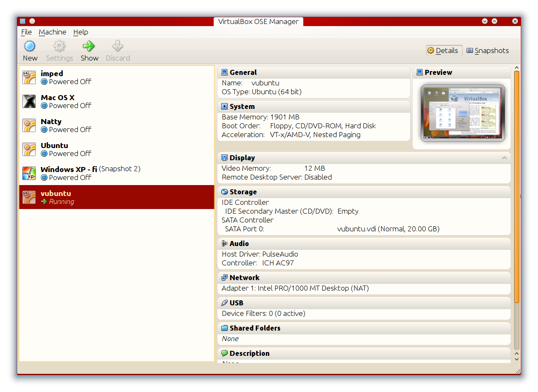
Task: Click the Description section title
Action: [x=249, y=353]
